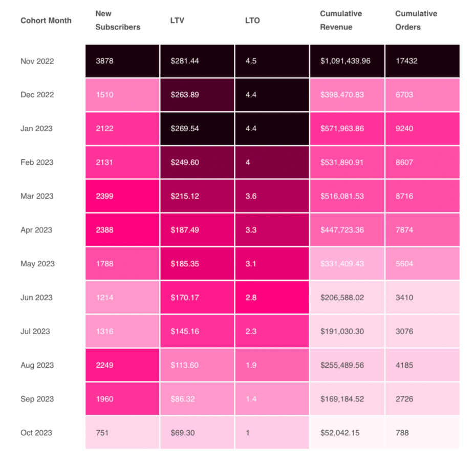Select the Cumulative Orders column header

click(416, 20)
